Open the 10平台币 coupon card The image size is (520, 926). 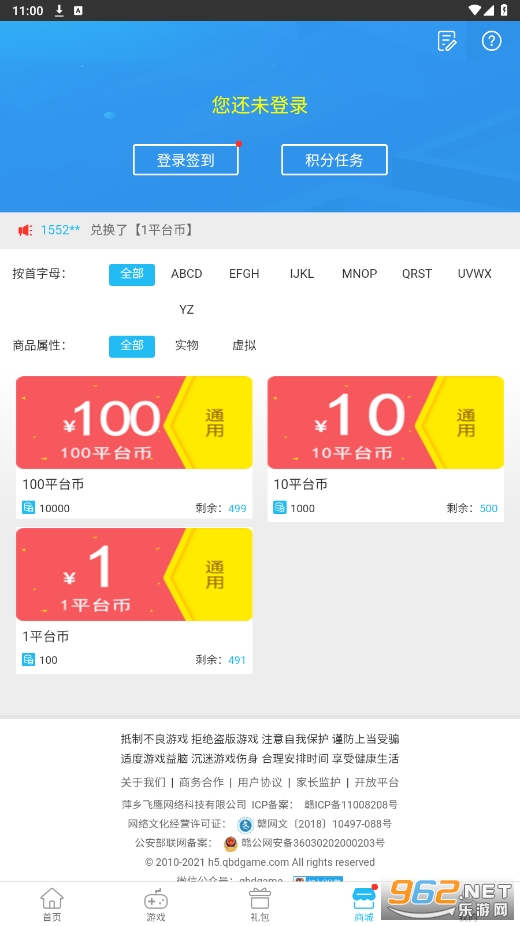pos(385,449)
